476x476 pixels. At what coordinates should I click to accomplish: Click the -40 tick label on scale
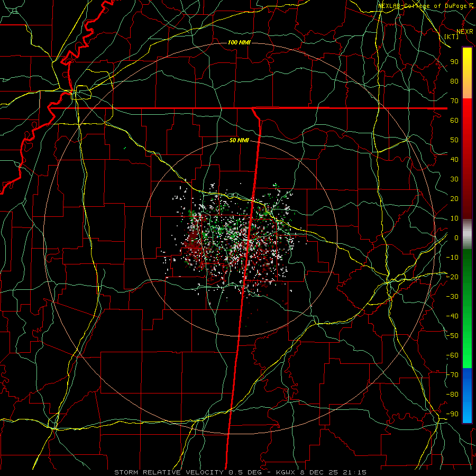pyautogui.click(x=452, y=316)
